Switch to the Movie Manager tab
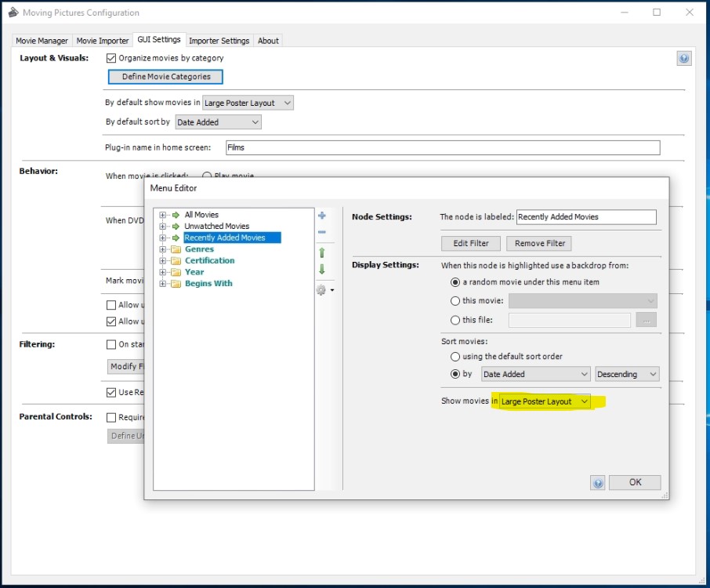This screenshot has height=588, width=710. [42, 41]
